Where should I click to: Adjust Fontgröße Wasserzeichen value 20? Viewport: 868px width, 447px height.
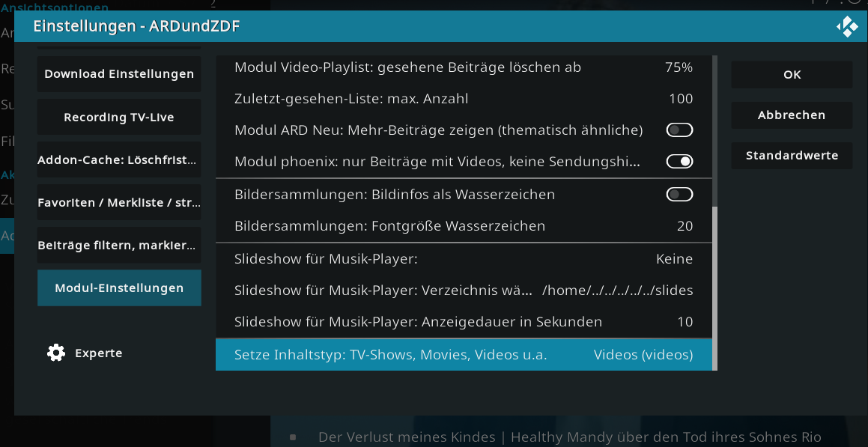[464, 225]
